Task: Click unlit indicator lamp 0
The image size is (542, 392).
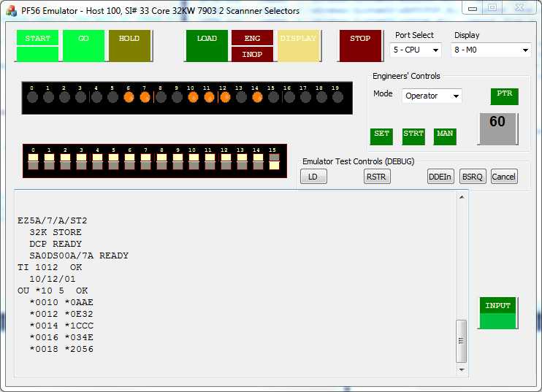Action: [32, 97]
